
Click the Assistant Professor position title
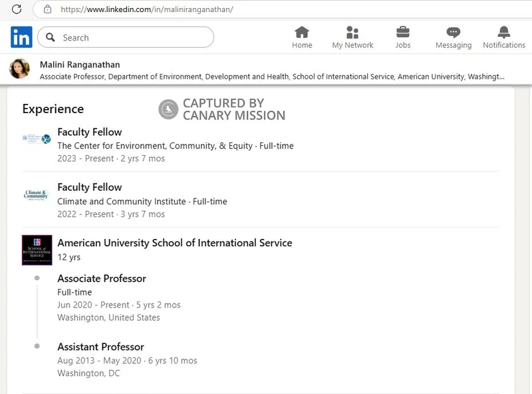101,347
